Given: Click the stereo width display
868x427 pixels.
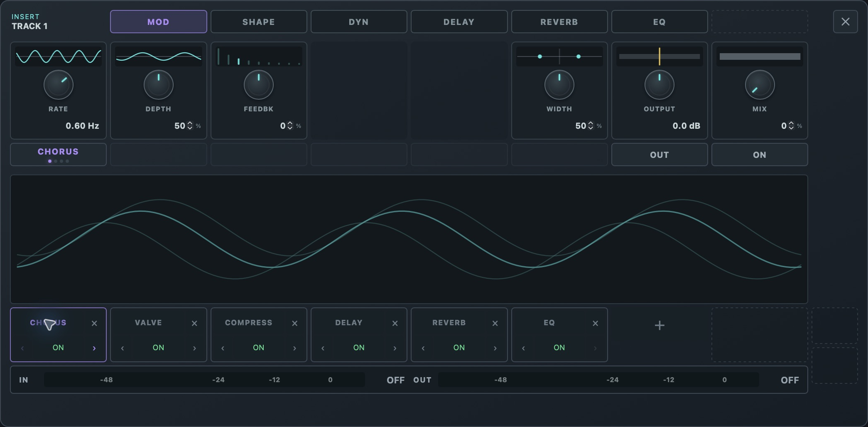Looking at the screenshot, I should click(559, 56).
